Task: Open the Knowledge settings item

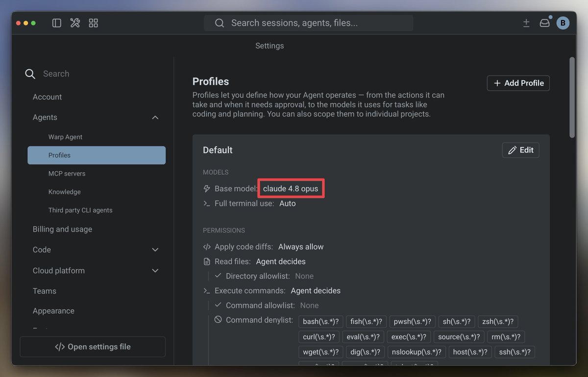Action: [64, 192]
